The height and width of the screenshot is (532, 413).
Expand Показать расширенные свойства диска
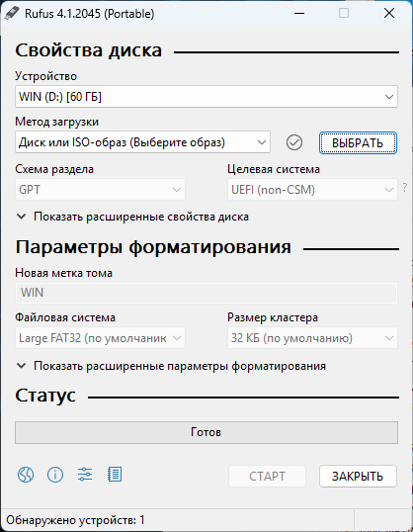tap(132, 217)
